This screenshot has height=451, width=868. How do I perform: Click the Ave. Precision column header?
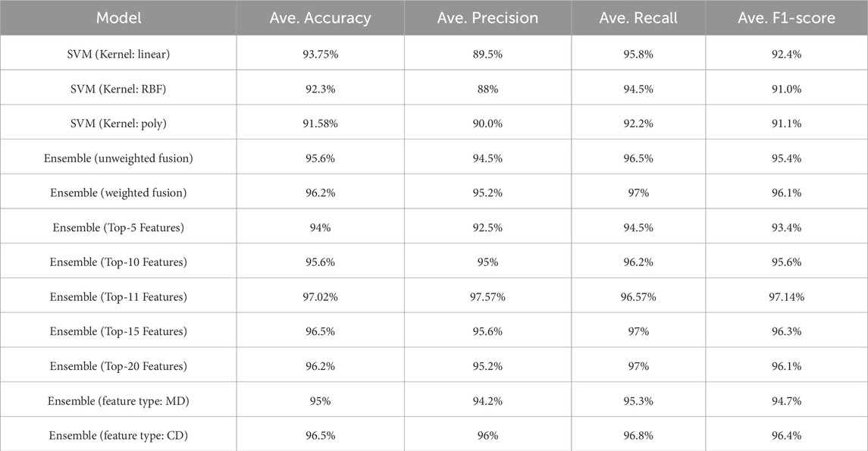coord(487,18)
